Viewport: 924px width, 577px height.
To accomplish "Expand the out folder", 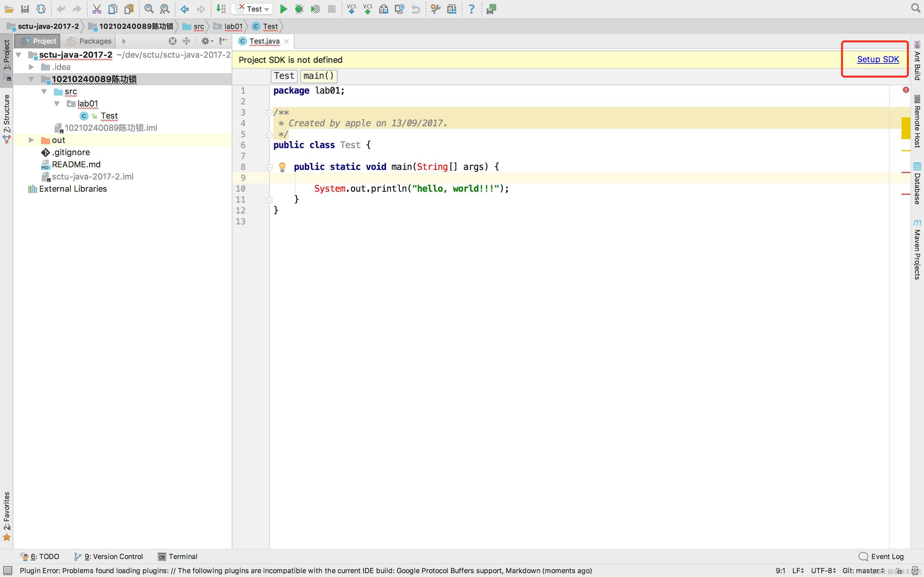I will [31, 140].
